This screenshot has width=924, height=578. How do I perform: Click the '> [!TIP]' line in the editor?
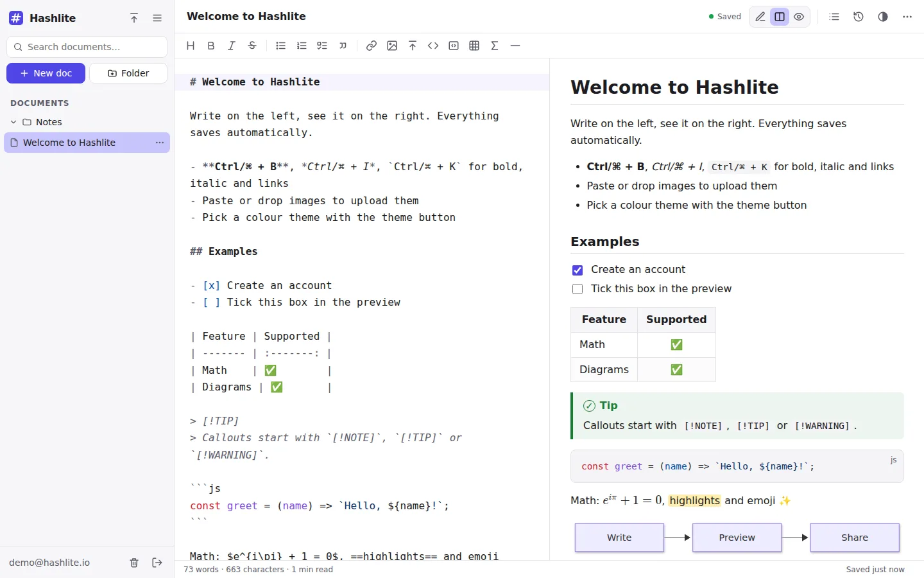point(214,421)
